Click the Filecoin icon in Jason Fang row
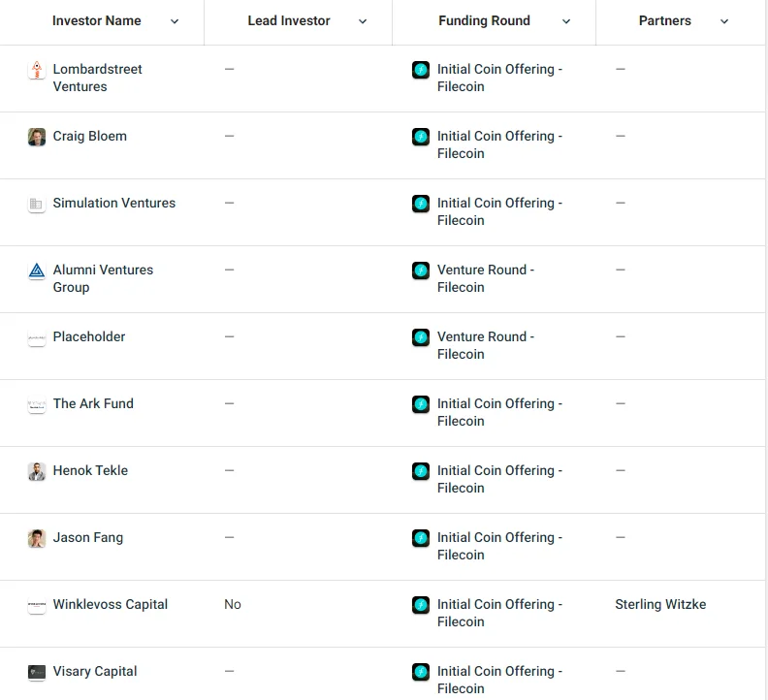The image size is (768, 700). pos(421,538)
